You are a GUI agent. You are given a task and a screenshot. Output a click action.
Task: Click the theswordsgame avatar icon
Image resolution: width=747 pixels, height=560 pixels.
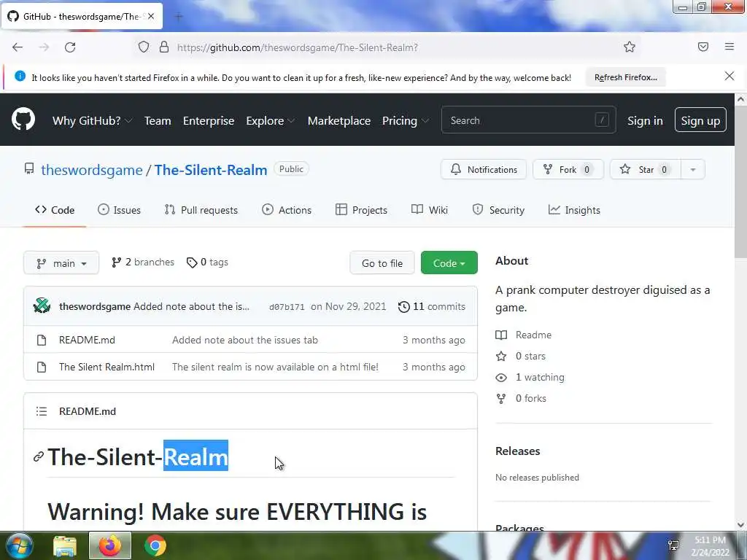[42, 306]
